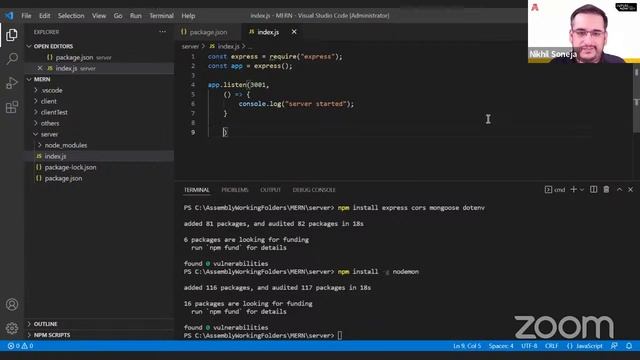Screen dimensions: 640x360
Task: Switch to the Output panel tab
Action: (270, 190)
